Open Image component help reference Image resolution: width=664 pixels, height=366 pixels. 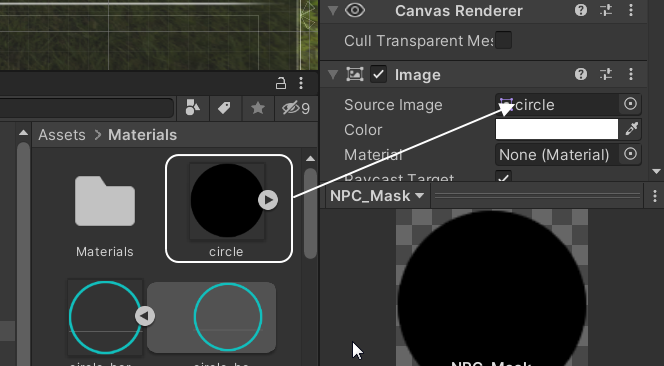(x=581, y=75)
